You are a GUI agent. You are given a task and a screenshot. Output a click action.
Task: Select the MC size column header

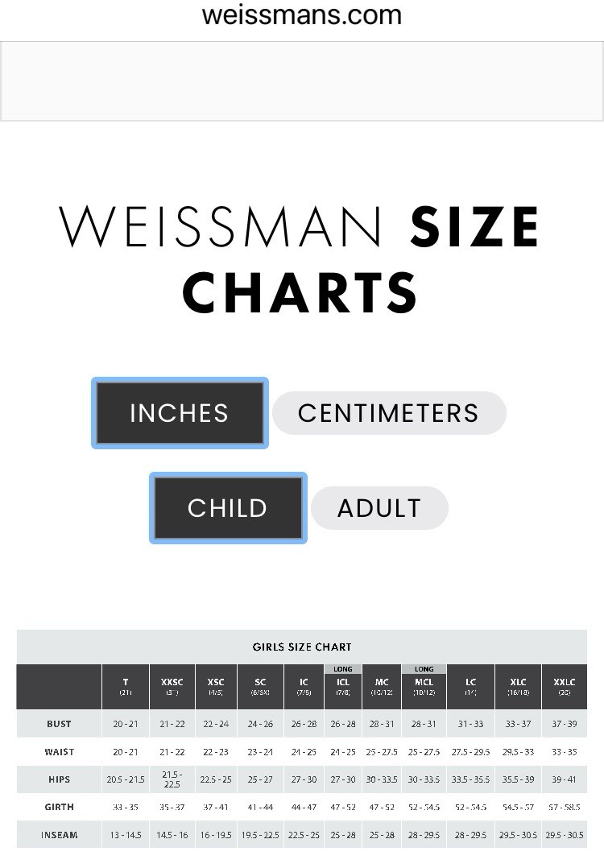point(382,686)
